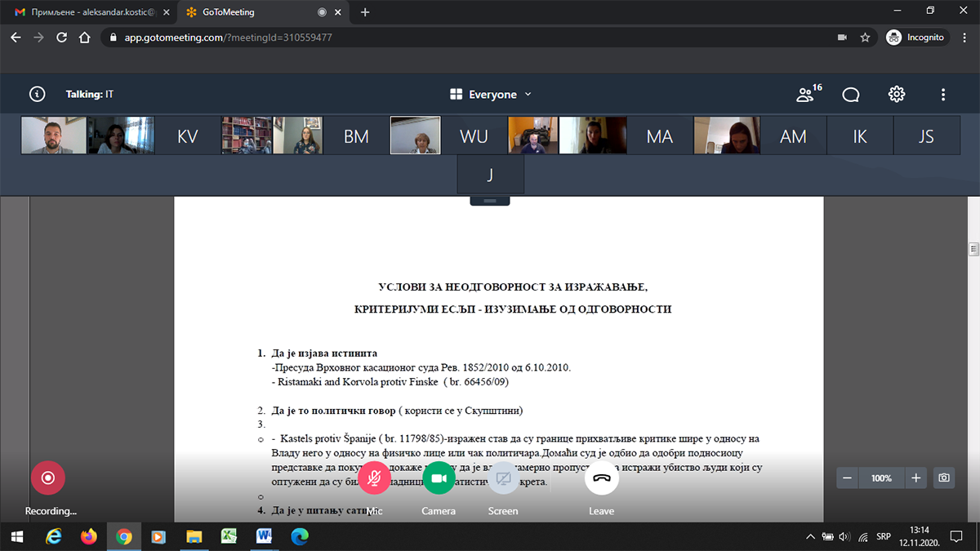Viewport: 980px width, 551px height.
Task: Click heading УСЛОВИ ЗА НЕОДГОВОРНОСТ ЗА ИЗРАЖАВАЊЕ
Action: (x=512, y=287)
